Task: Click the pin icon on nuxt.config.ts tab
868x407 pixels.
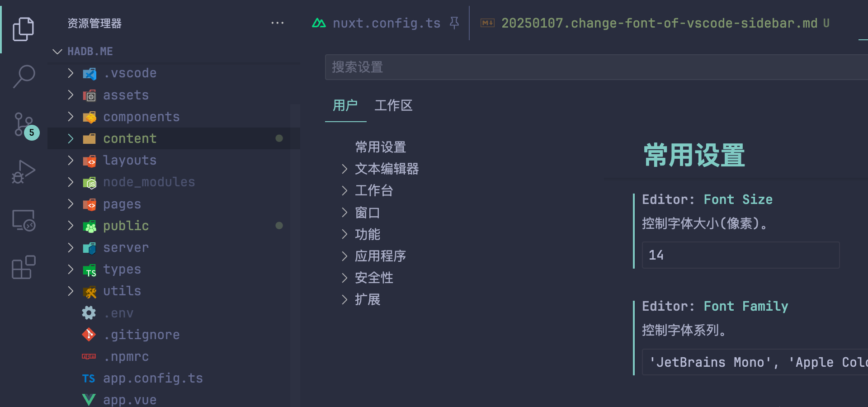Action: point(454,23)
